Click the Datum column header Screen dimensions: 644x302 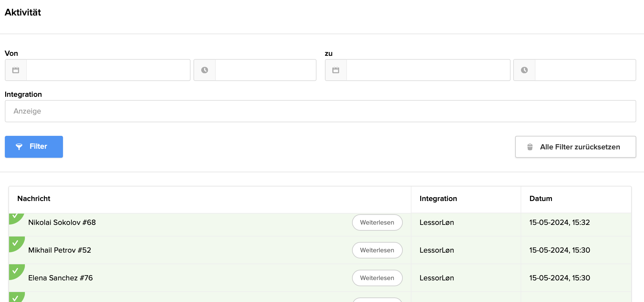(x=541, y=199)
